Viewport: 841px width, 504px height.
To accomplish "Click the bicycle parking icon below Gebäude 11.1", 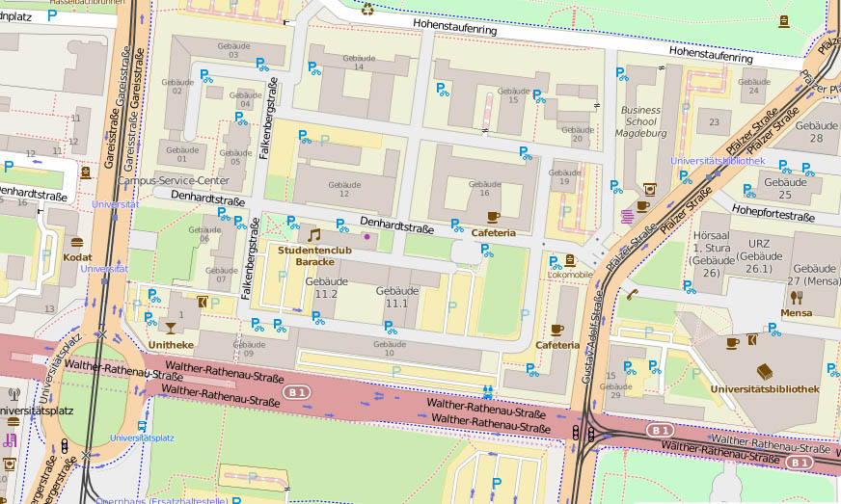I will 391,327.
